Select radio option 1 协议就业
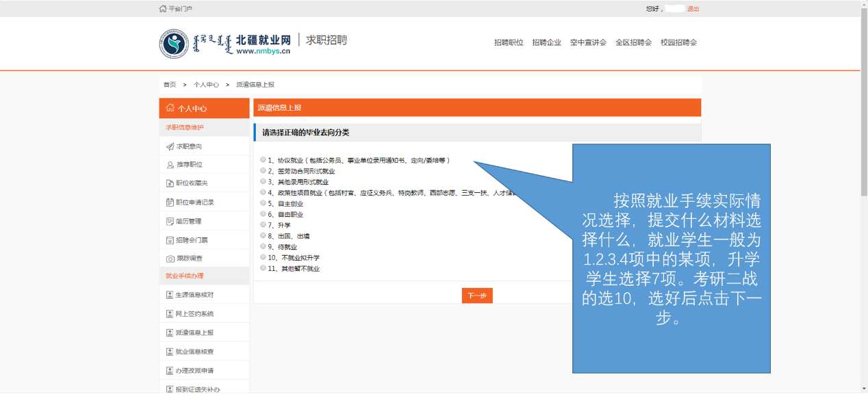Screen dimensions: 868x396 [264, 160]
